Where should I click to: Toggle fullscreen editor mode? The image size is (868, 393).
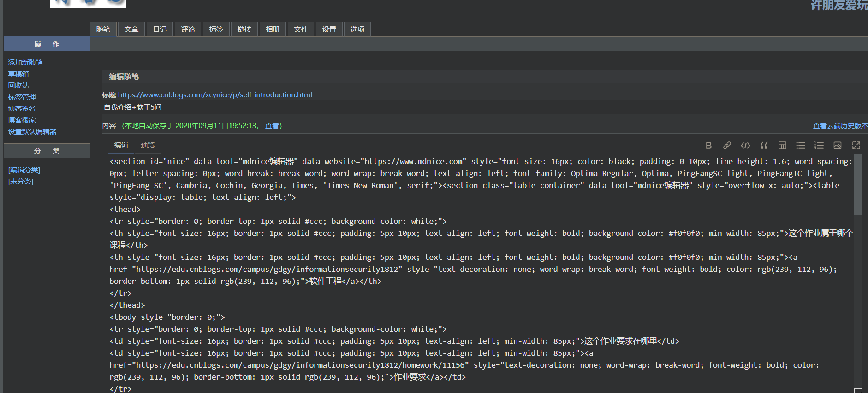coord(856,146)
